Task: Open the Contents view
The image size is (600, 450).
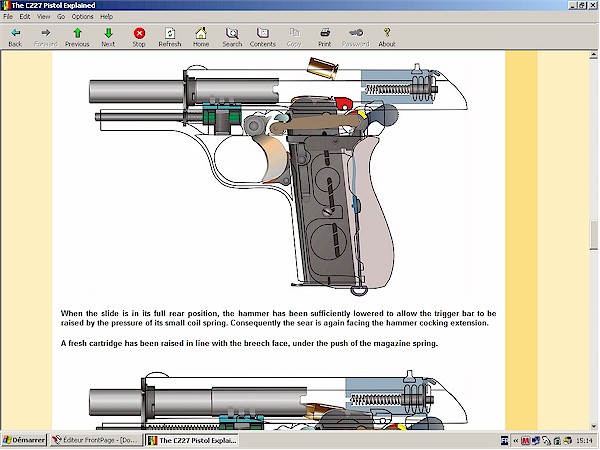Action: pos(262,38)
